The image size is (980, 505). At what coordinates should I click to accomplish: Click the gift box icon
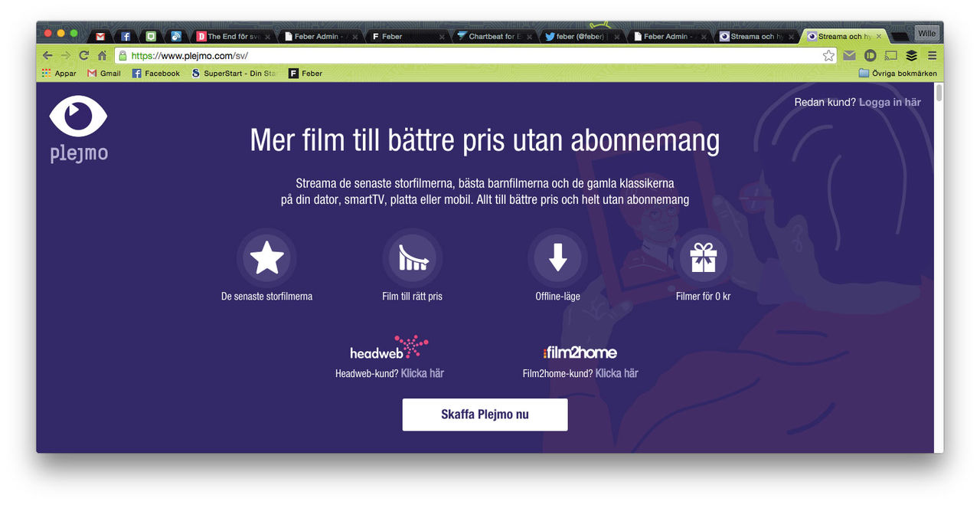[x=703, y=258]
